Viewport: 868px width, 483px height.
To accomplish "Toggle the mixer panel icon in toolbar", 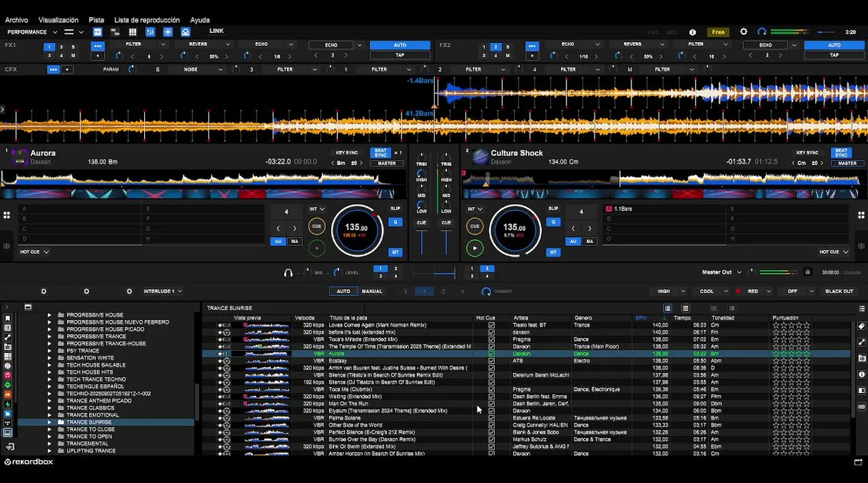I will 150,32.
